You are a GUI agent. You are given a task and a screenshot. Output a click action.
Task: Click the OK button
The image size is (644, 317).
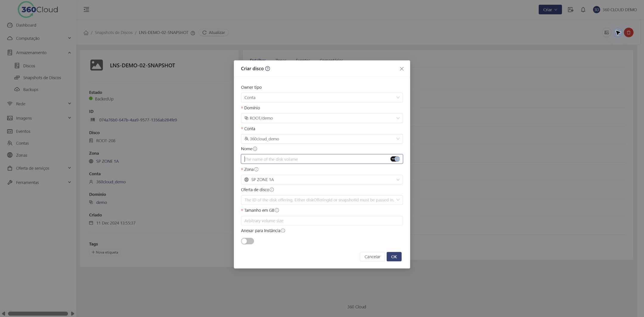pyautogui.click(x=394, y=257)
